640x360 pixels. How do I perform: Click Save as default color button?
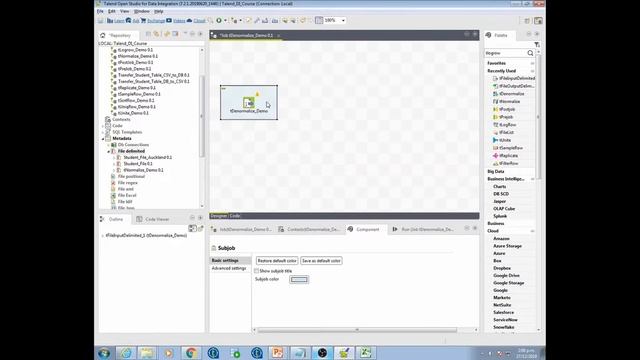point(321,261)
